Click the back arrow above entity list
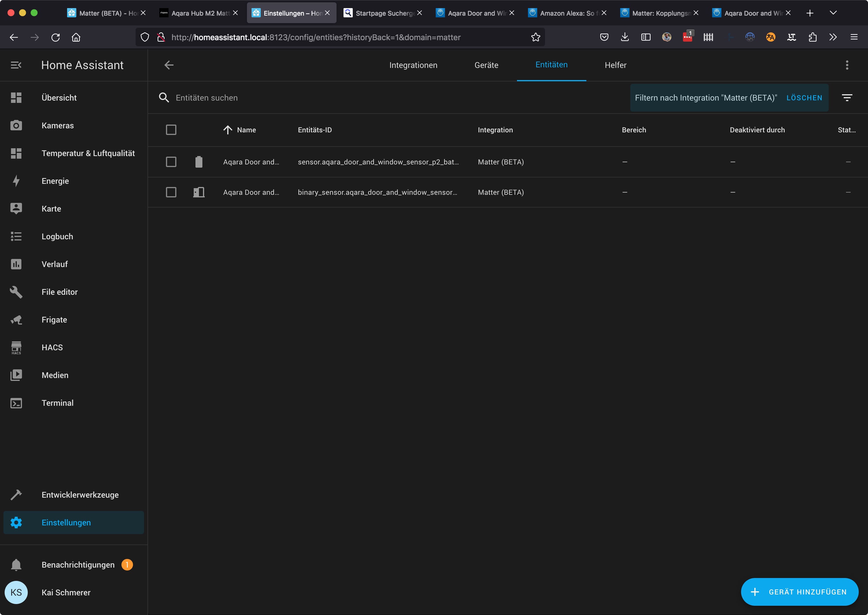The image size is (868, 615). coord(169,65)
